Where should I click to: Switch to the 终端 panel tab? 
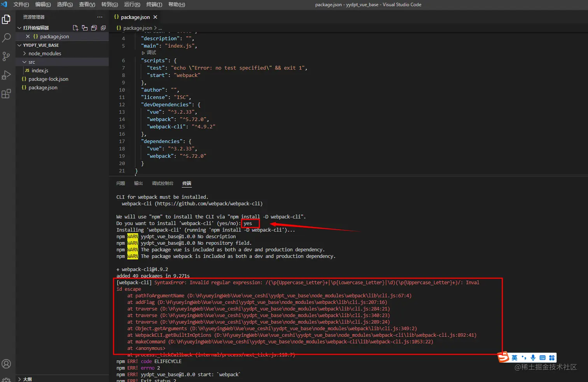(x=187, y=183)
